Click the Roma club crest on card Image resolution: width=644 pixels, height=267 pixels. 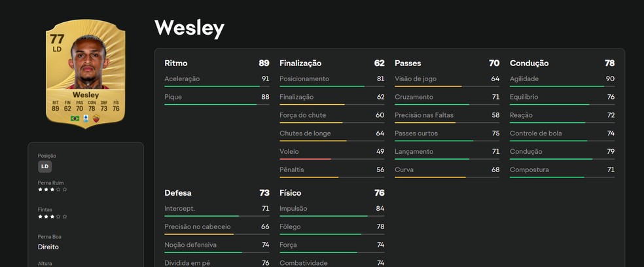tap(96, 118)
